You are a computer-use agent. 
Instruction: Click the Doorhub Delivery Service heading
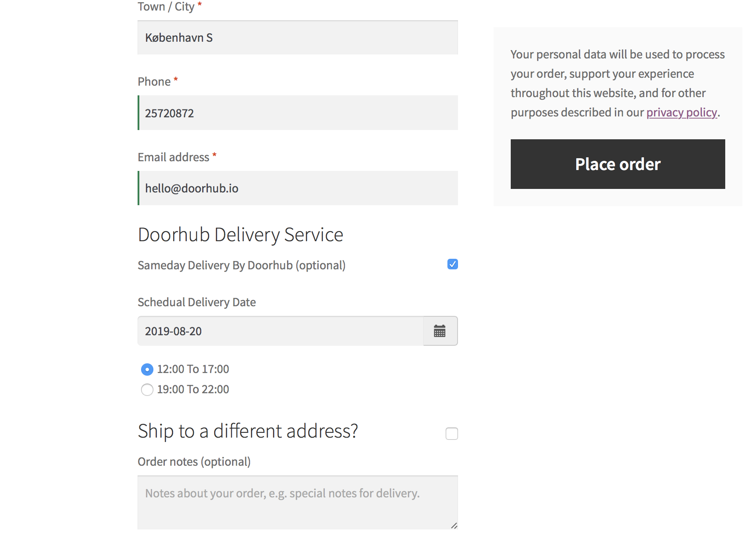click(240, 235)
